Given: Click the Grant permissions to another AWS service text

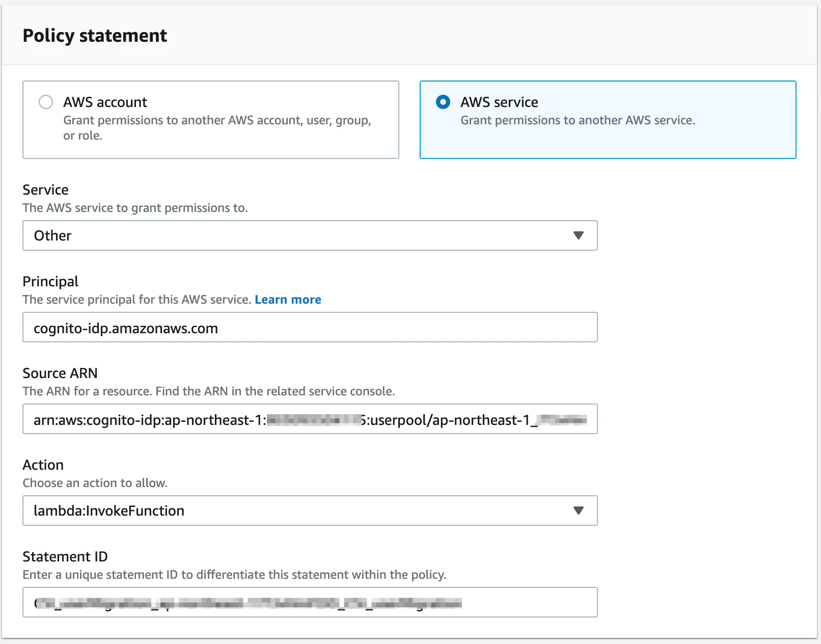Looking at the screenshot, I should pyautogui.click(x=580, y=120).
